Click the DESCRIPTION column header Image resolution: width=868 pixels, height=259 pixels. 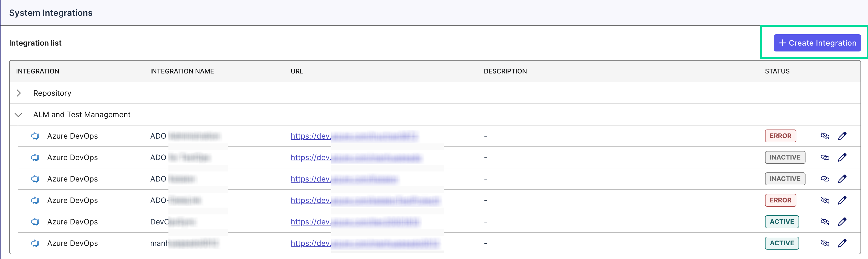click(x=505, y=71)
